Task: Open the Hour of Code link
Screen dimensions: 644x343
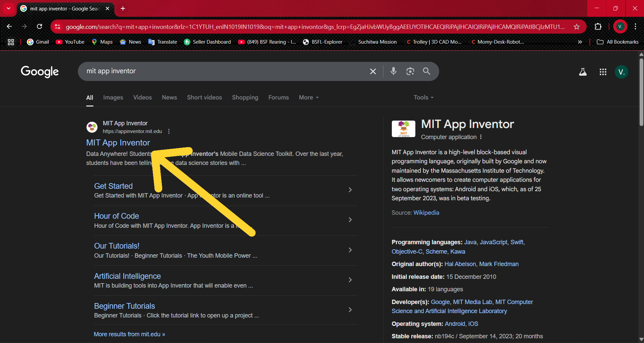Action: [x=116, y=216]
